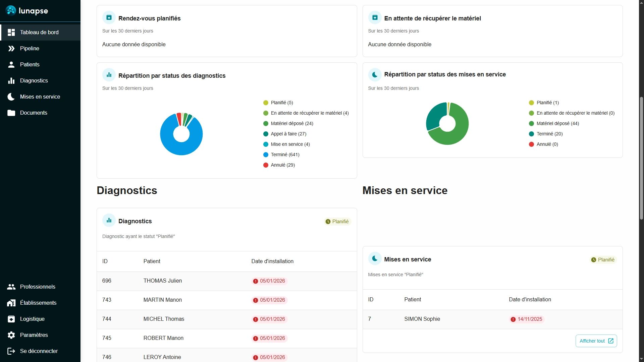Open the 'Planifié' filter on Mises en service card

tap(602, 259)
